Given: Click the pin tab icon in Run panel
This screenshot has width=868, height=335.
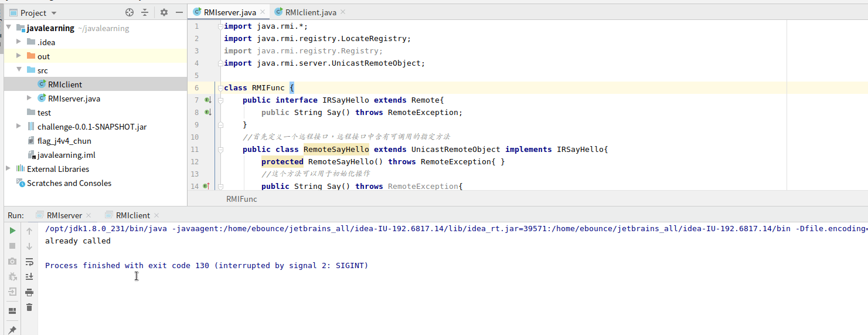Looking at the screenshot, I should 12,330.
